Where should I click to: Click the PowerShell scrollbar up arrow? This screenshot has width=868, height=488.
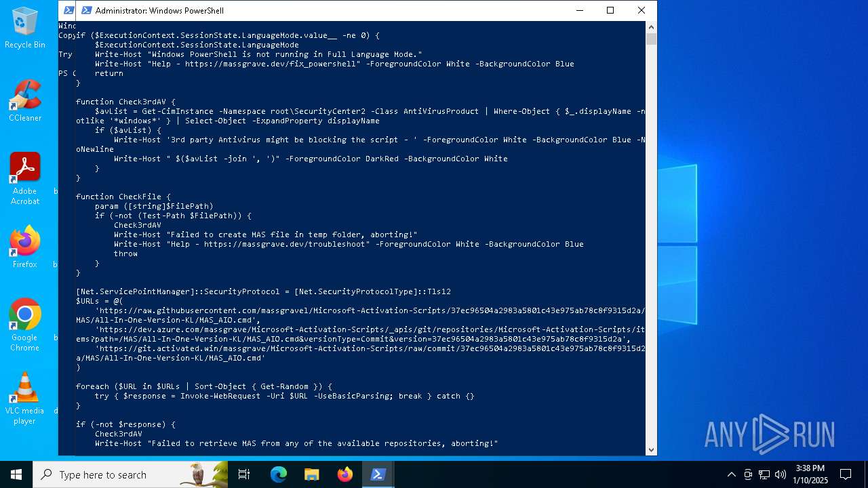click(x=651, y=27)
